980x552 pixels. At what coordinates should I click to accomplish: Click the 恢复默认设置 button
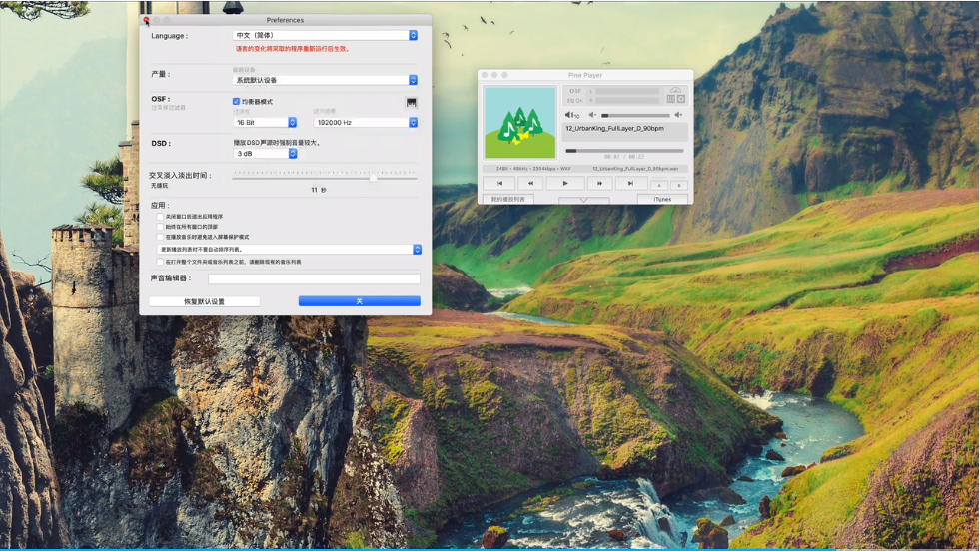[205, 301]
